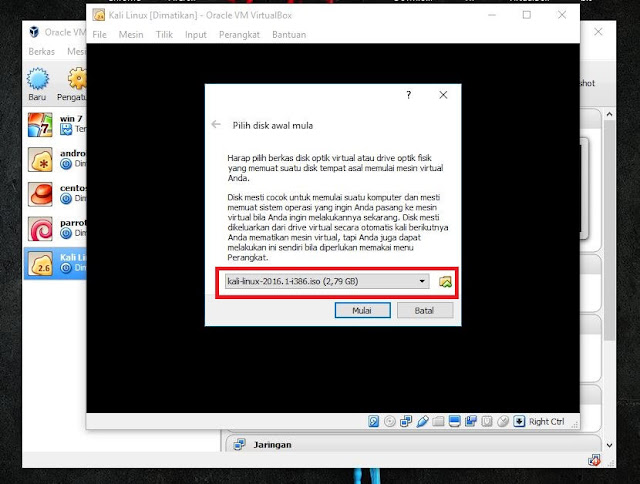
Task: Close the Pilih disk awal mula dialog
Action: [443, 95]
